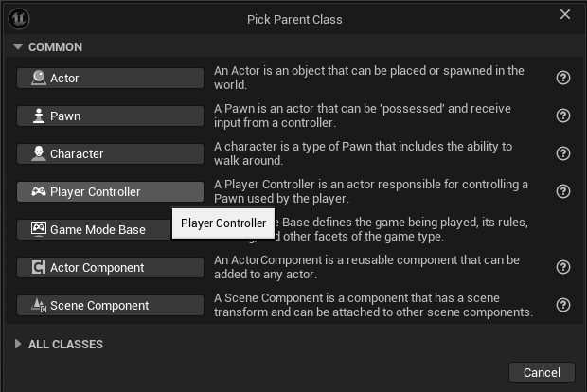This screenshot has height=392, width=587.
Task: Select Actor as parent class
Action: pyautogui.click(x=110, y=78)
